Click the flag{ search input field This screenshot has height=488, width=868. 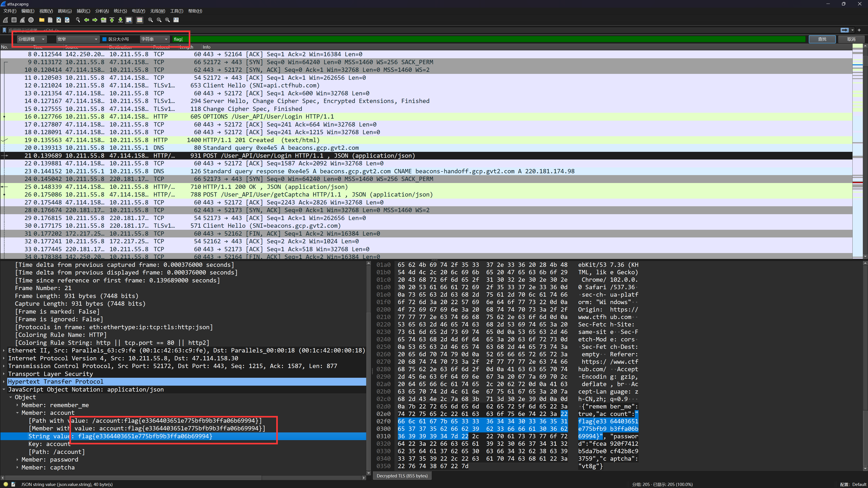[x=488, y=39]
